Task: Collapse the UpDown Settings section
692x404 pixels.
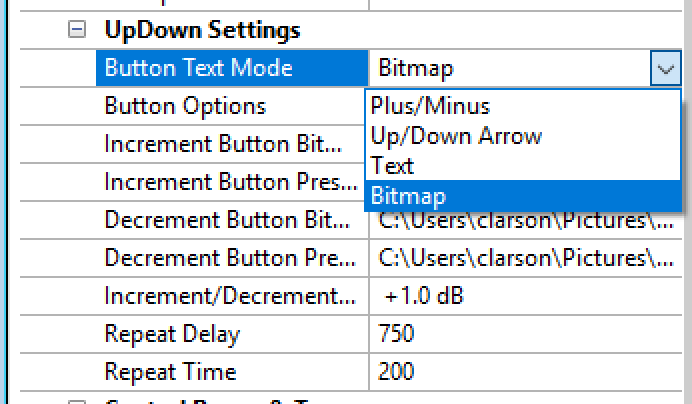Action: coord(77,30)
